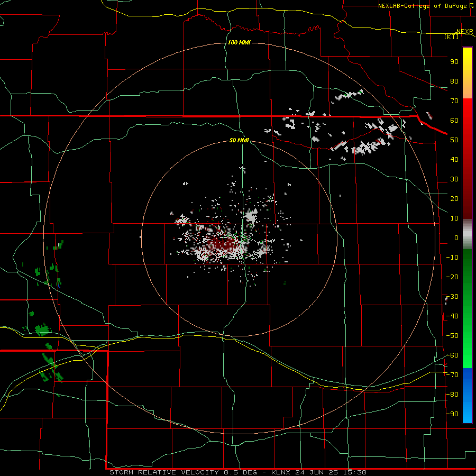Click the -70 value on velocity scale
Viewport: 476px width, 476px height.
452,375
